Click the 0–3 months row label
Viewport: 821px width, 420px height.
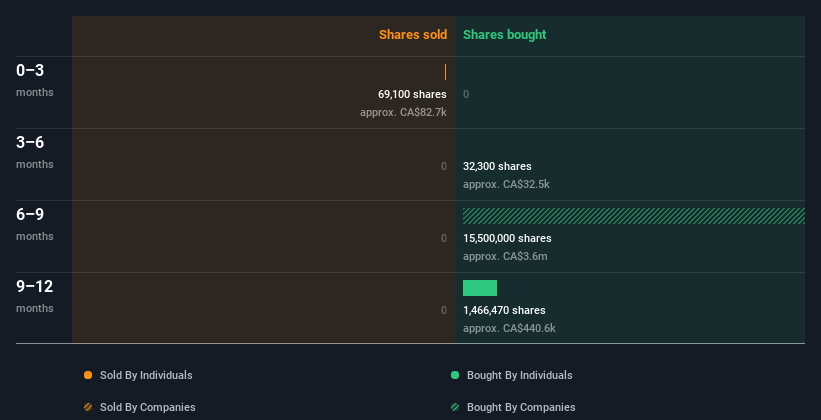[35, 80]
